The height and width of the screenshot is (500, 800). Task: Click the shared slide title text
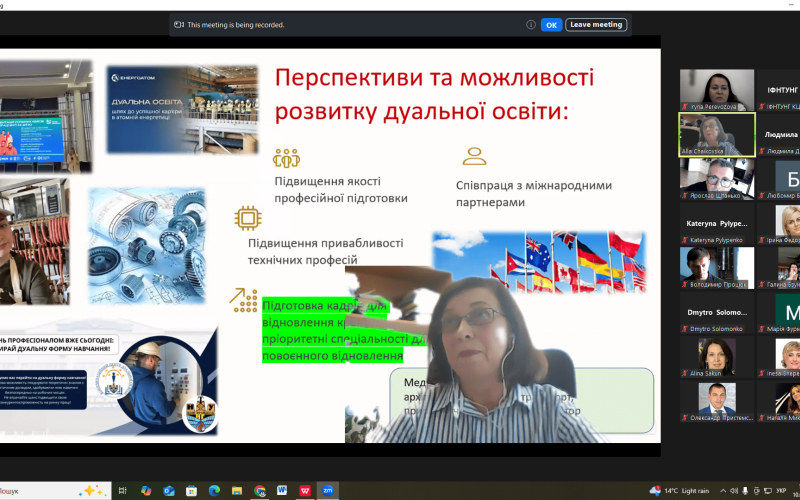click(435, 95)
